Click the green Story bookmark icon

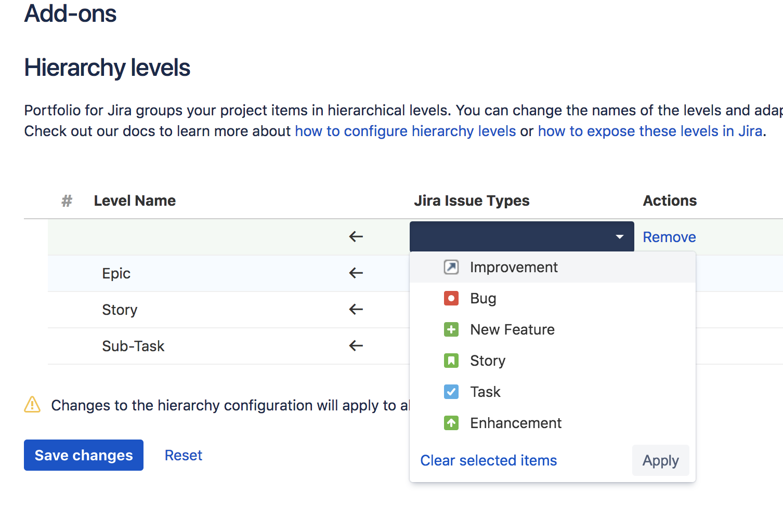(451, 361)
